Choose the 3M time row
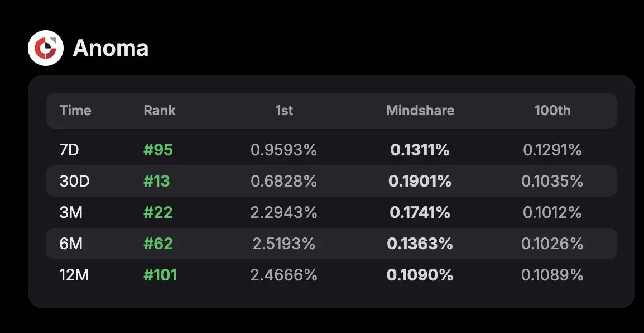This screenshot has width=644, height=333. coord(331,212)
